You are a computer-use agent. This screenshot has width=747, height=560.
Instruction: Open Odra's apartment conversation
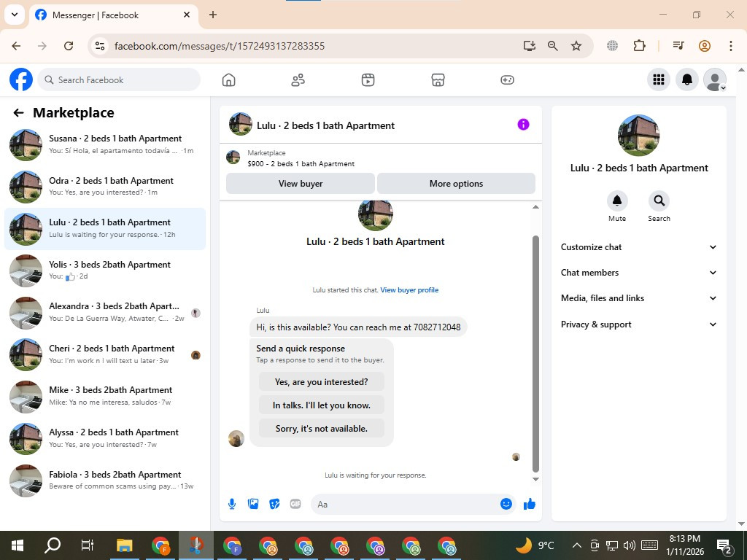tap(105, 186)
